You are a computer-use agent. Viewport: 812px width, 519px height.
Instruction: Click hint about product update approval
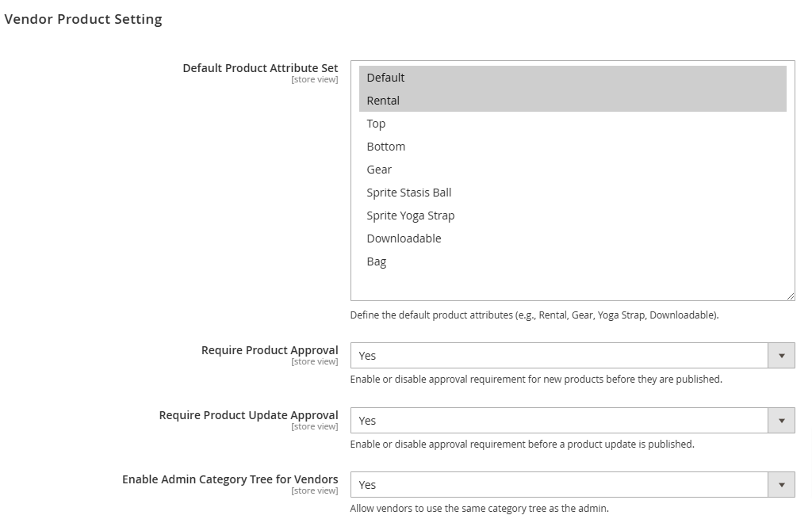522,444
